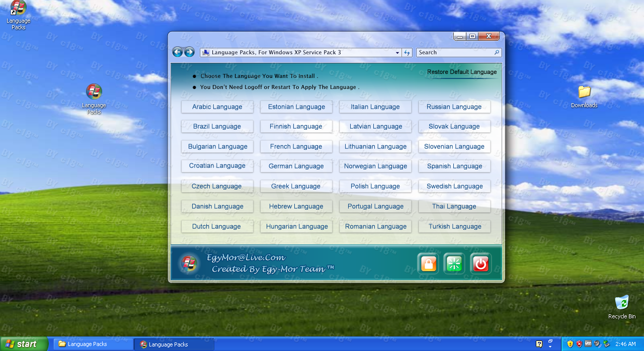Click the green asterisk icon button
The image size is (644, 351).
click(x=454, y=264)
